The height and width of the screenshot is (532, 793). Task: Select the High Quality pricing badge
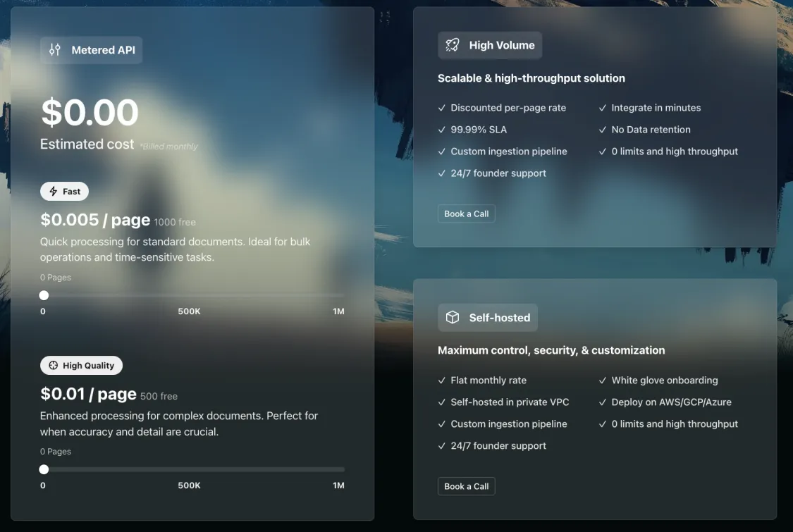81,366
